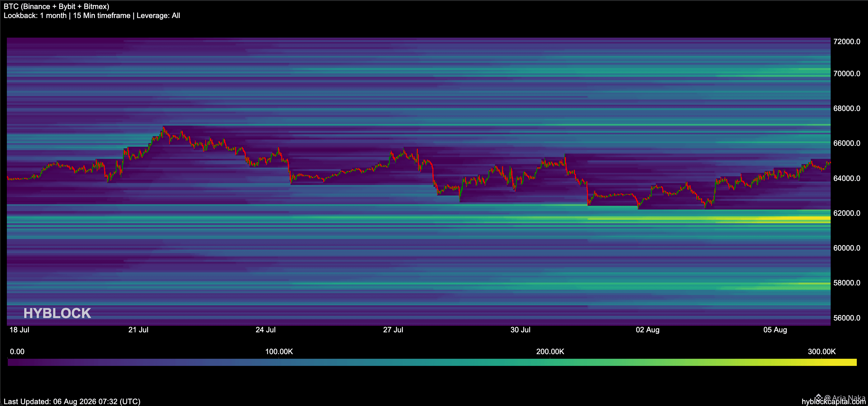The image size is (868, 406).
Task: Open the hyblockcapital.com link
Action: pyautogui.click(x=833, y=401)
